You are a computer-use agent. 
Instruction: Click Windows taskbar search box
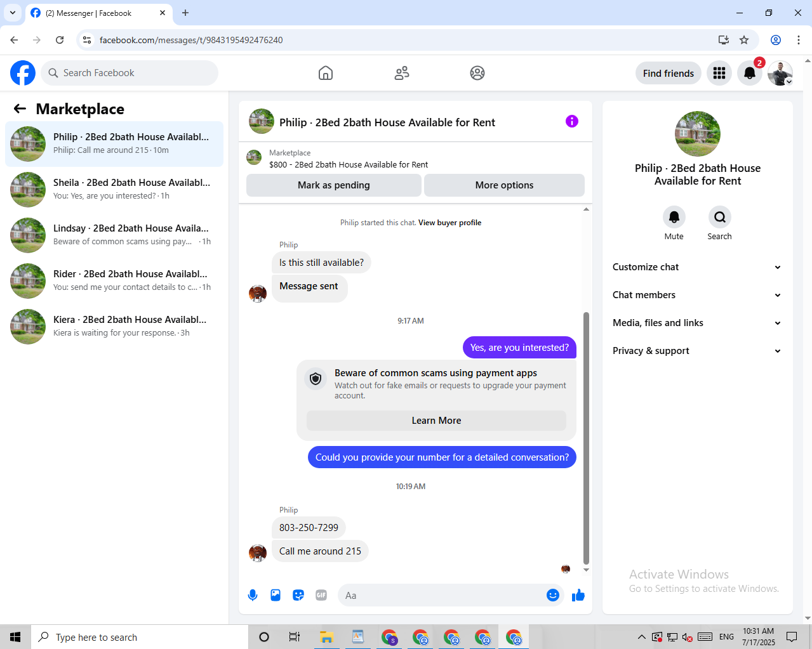coord(139,637)
